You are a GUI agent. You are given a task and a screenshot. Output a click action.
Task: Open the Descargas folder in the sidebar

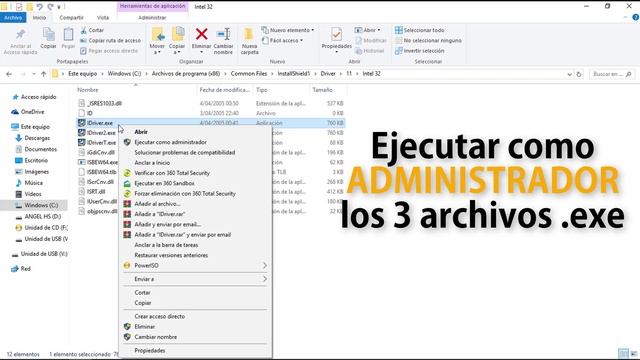[x=37, y=138]
